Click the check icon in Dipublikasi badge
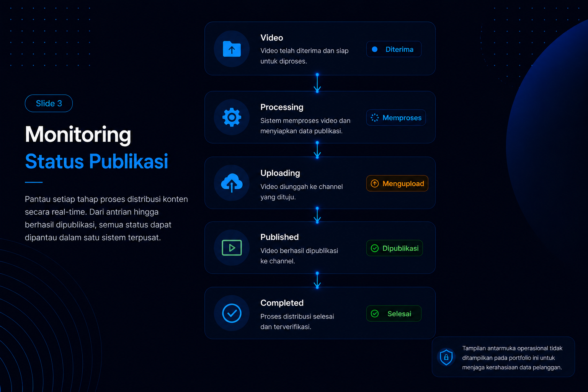Viewport: 588px width, 392px height. pyautogui.click(x=375, y=248)
